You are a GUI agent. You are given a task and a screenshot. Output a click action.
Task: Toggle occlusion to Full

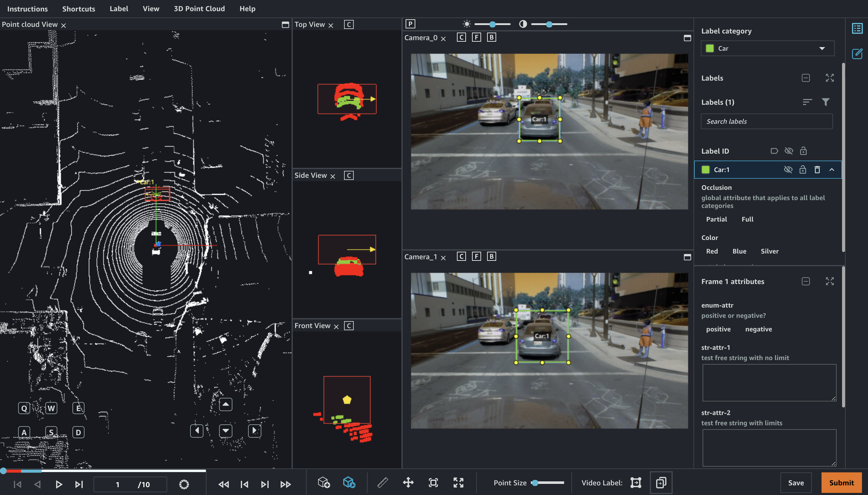pos(748,219)
